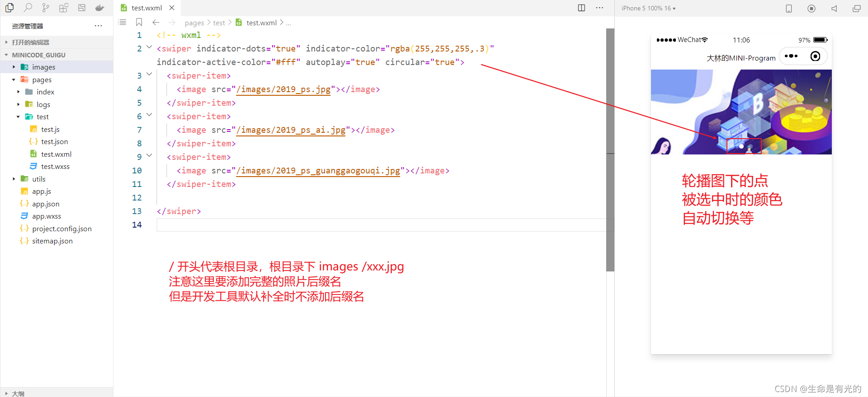Follow the /images/2019_ps_ai.jpg path link
The image size is (868, 397).
click(291, 130)
